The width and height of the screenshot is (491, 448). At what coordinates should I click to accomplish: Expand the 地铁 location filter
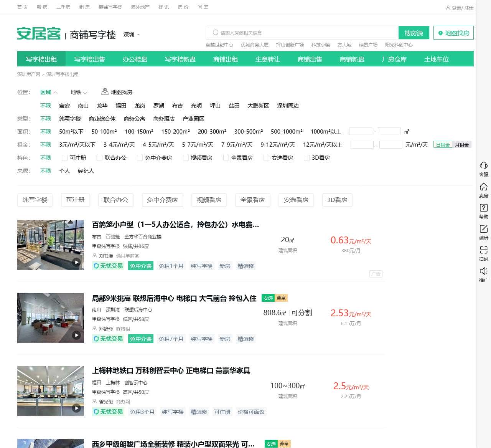(x=79, y=92)
